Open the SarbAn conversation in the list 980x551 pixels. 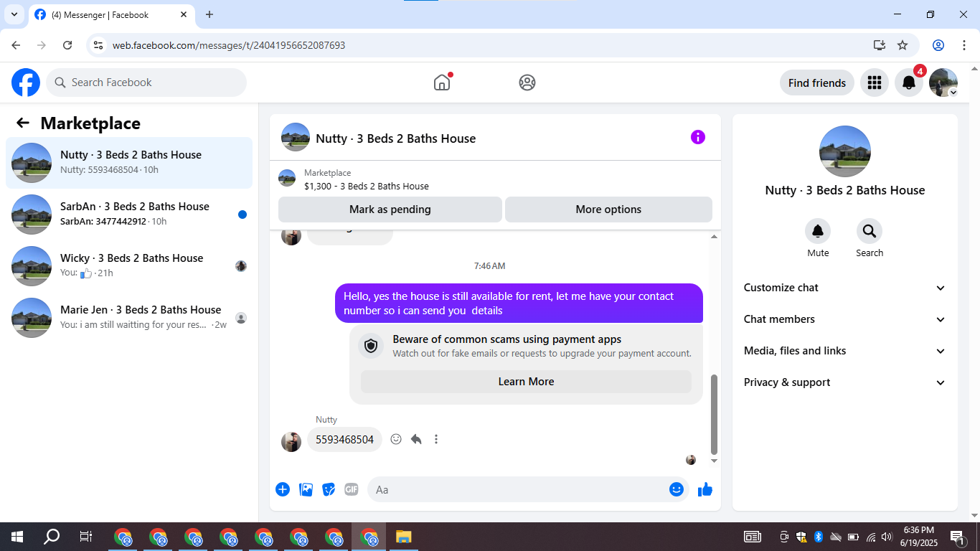click(x=129, y=215)
